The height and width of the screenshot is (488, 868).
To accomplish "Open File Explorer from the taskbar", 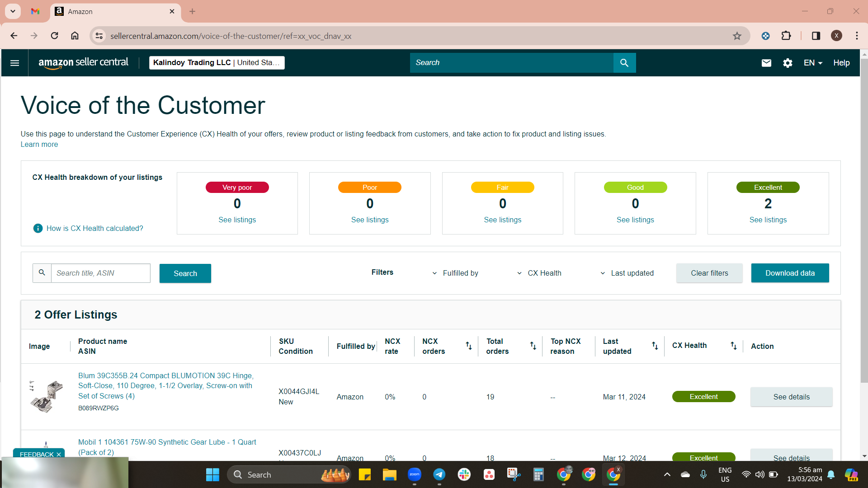I will tap(389, 474).
